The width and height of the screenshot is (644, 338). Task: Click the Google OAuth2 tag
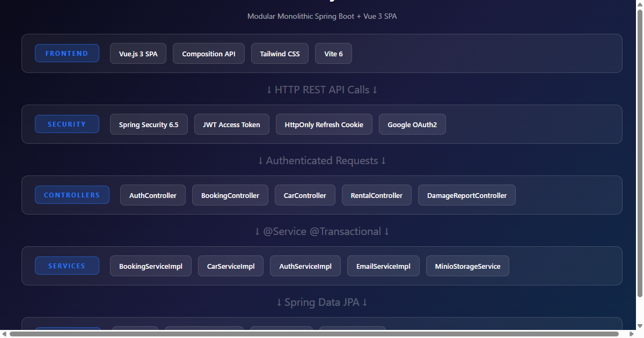coord(412,124)
